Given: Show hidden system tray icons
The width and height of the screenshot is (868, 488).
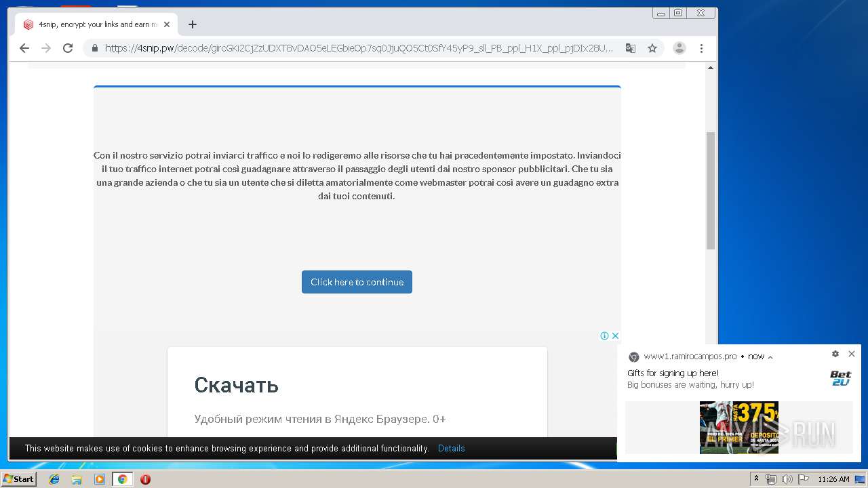Looking at the screenshot, I should click(x=756, y=479).
